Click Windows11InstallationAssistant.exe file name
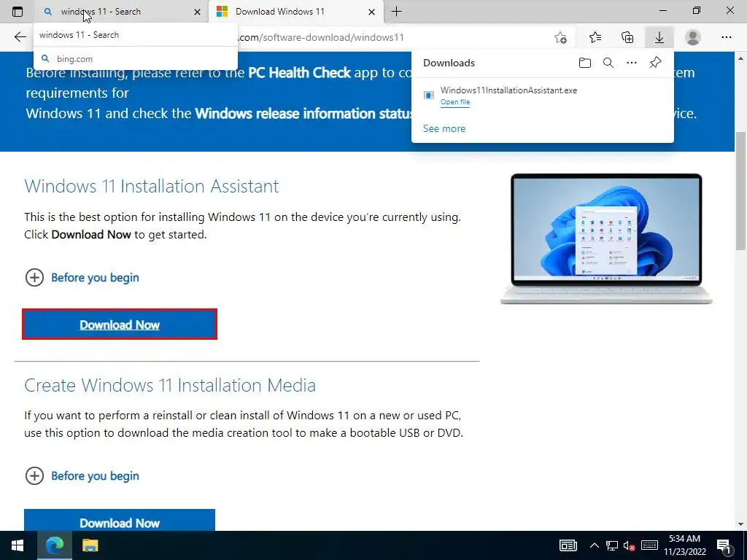The image size is (747, 560). (x=508, y=90)
